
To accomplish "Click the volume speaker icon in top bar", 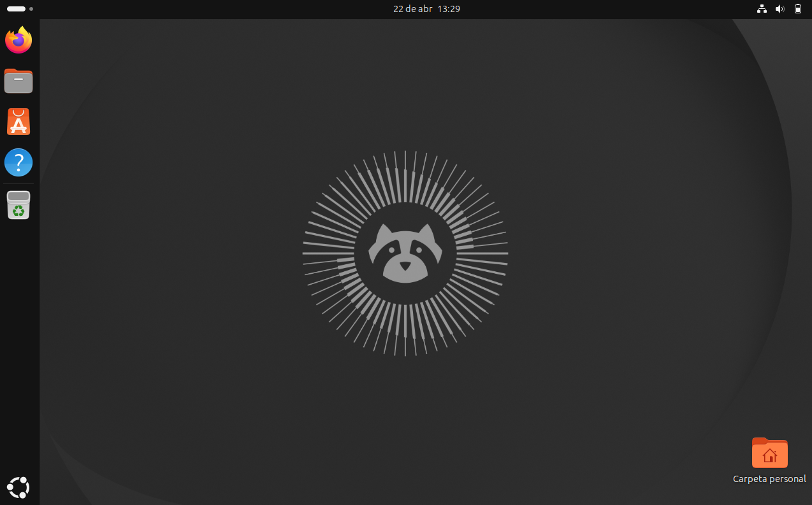I will 779,9.
